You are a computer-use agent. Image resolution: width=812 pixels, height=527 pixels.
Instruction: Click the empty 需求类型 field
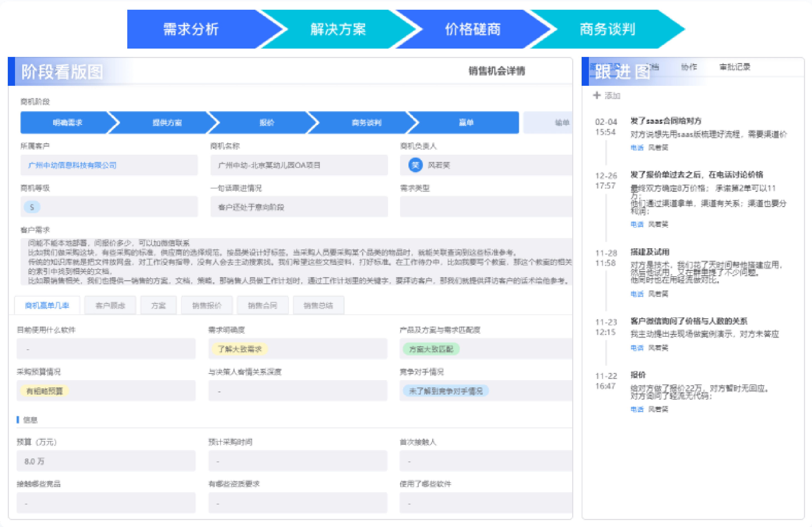pos(486,207)
